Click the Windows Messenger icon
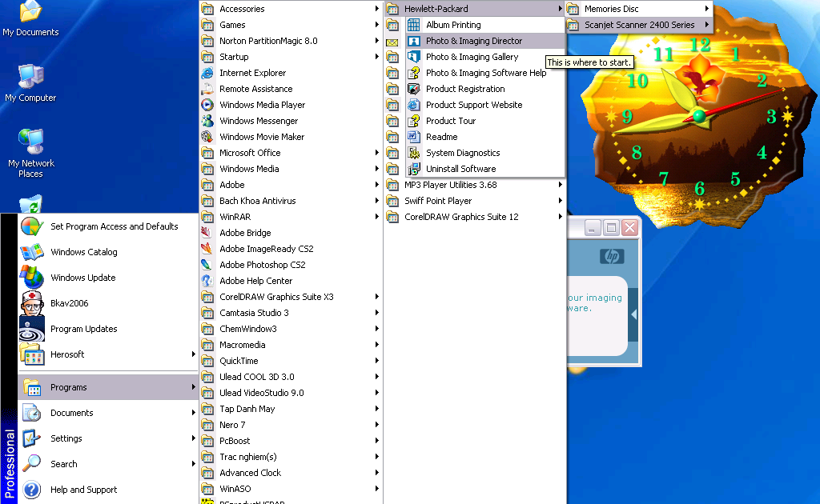This screenshot has height=504, width=820. 207,121
